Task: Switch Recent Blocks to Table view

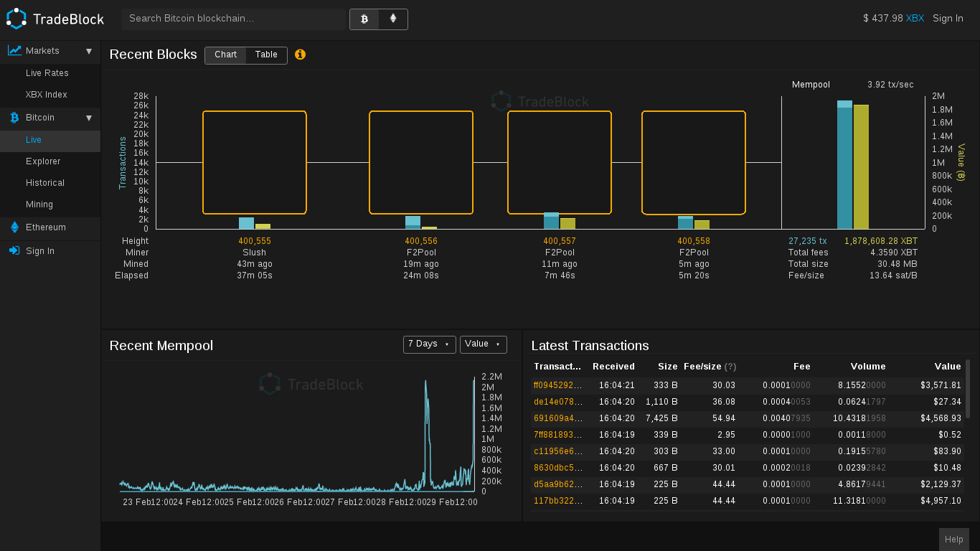Action: tap(266, 55)
